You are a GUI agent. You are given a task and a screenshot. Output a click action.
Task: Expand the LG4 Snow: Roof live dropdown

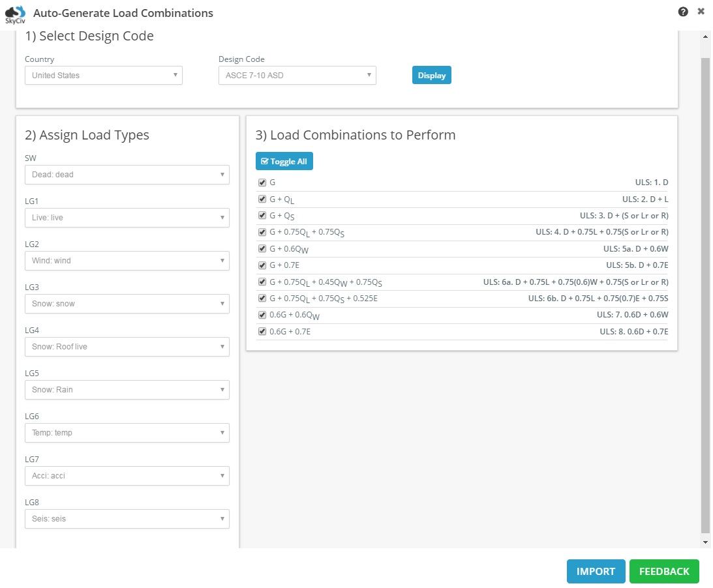[x=127, y=347]
